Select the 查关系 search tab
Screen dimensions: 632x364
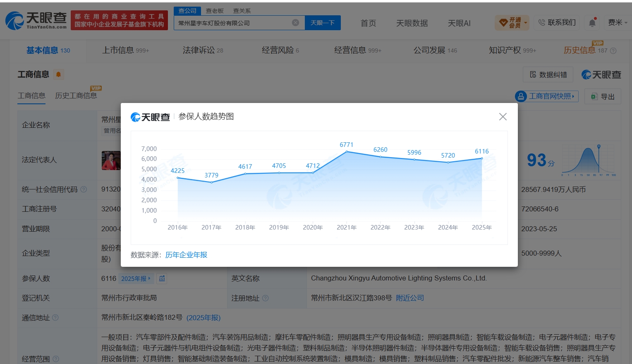[x=242, y=11]
